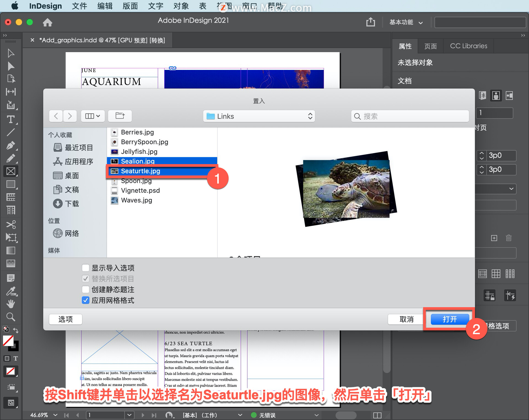529x420 pixels.
Task: Open zoom percentage dropdown
Action: coord(55,415)
